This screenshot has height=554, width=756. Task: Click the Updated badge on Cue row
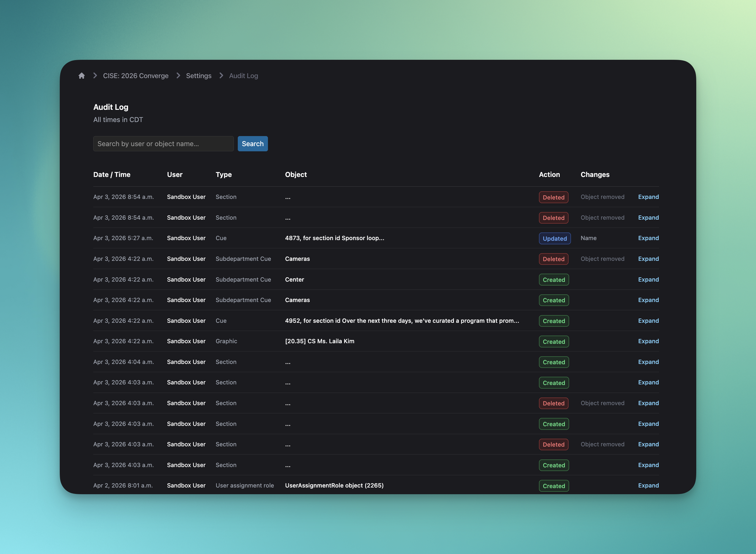coord(554,239)
